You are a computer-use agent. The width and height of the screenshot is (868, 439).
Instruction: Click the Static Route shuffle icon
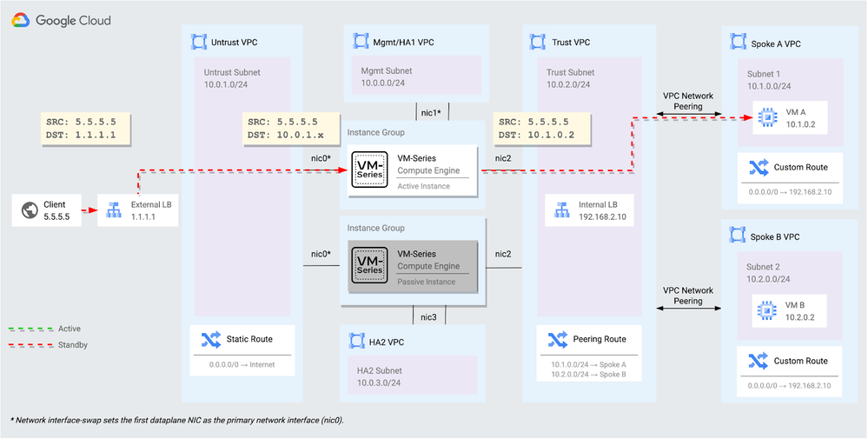coord(211,339)
